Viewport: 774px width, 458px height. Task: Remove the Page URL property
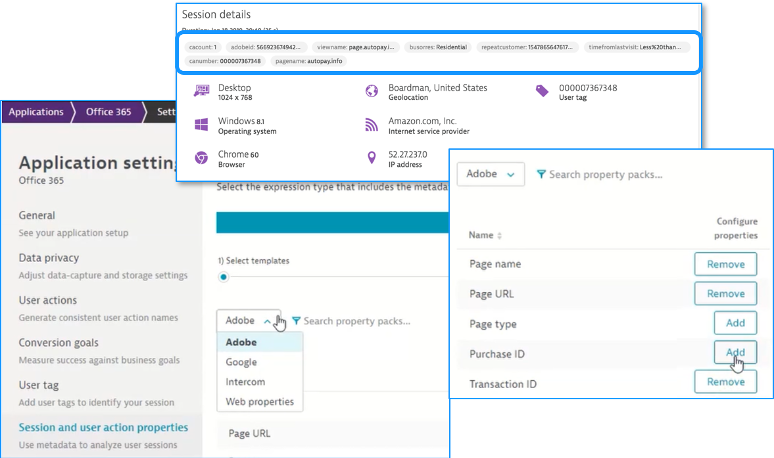[x=726, y=294]
